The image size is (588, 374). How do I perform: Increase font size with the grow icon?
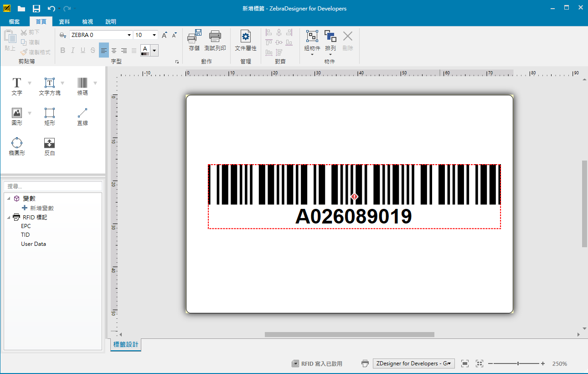pyautogui.click(x=165, y=35)
